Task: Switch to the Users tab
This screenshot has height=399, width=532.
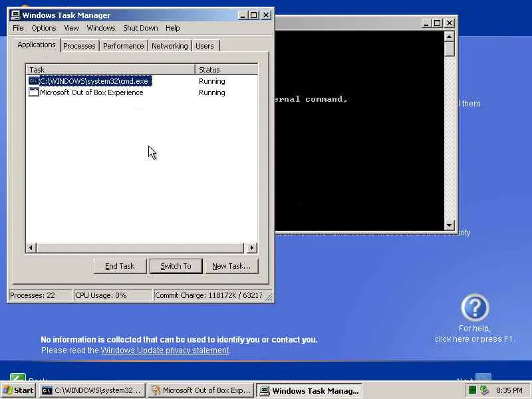Action: (x=205, y=46)
